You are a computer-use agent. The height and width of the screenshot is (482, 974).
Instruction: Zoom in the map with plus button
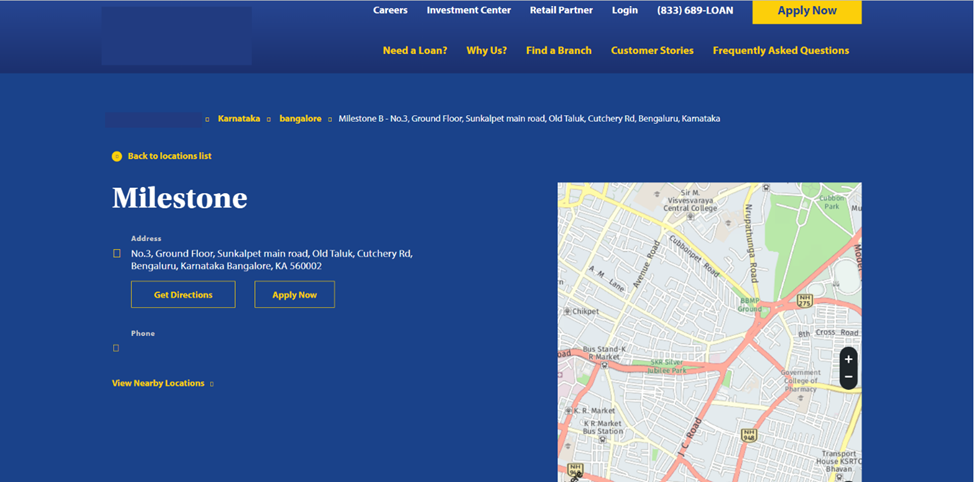(849, 360)
